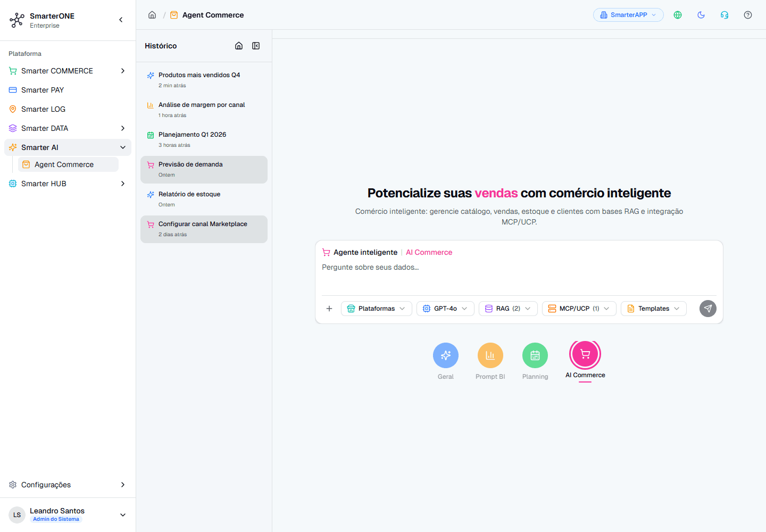
Task: Toggle dark mode moon icon
Action: [x=701, y=15]
